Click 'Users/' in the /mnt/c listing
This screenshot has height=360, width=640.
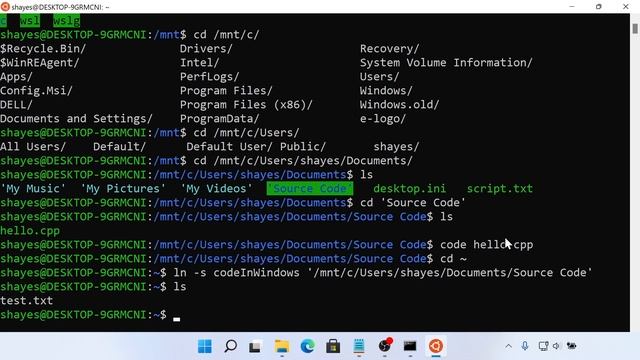pos(379,77)
